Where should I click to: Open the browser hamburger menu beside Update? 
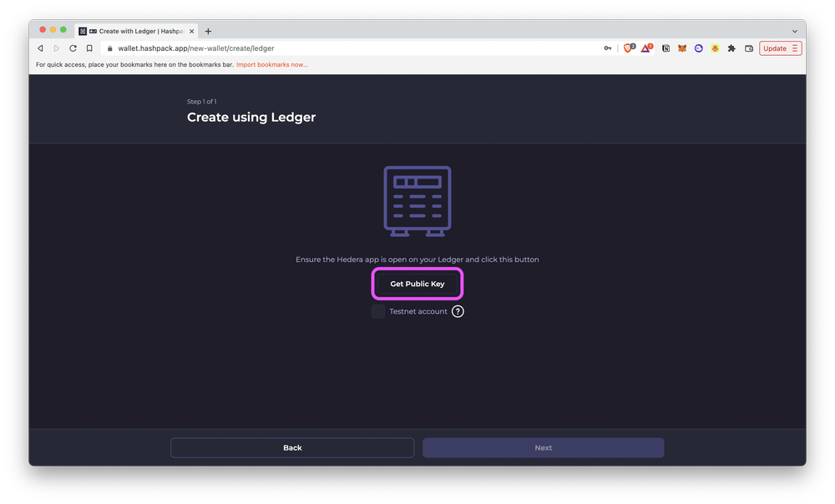[796, 48]
